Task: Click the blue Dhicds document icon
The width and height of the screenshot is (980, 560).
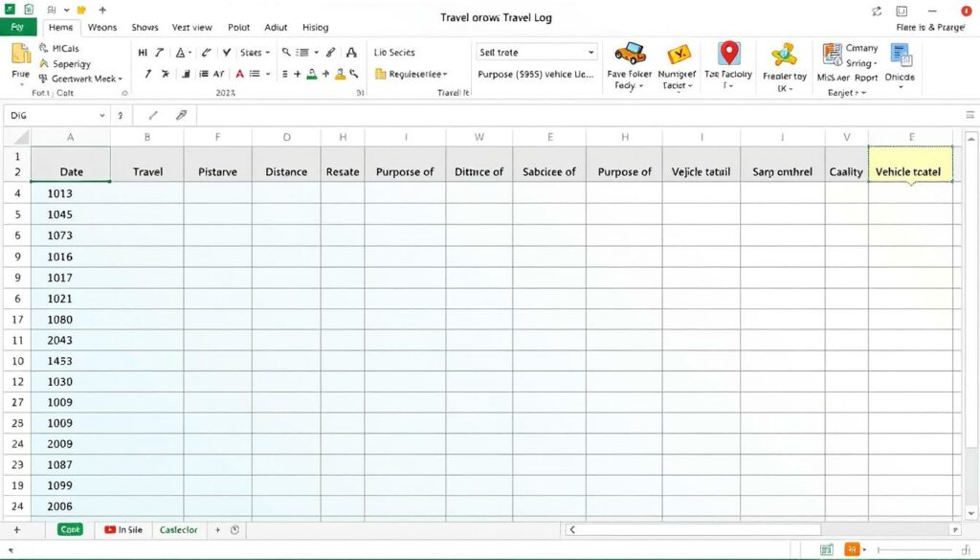Action: [901, 55]
